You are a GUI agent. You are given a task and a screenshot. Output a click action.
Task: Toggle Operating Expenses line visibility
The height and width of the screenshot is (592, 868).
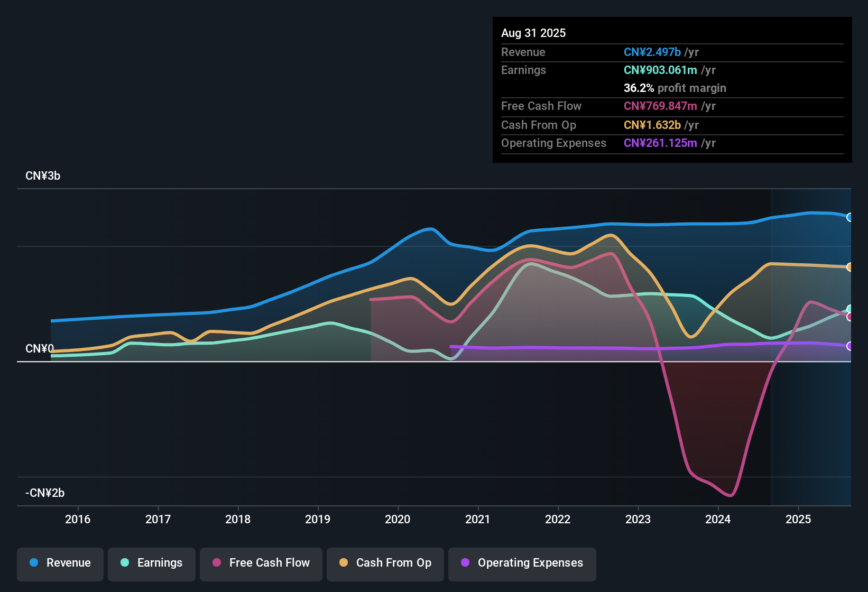coord(522,563)
